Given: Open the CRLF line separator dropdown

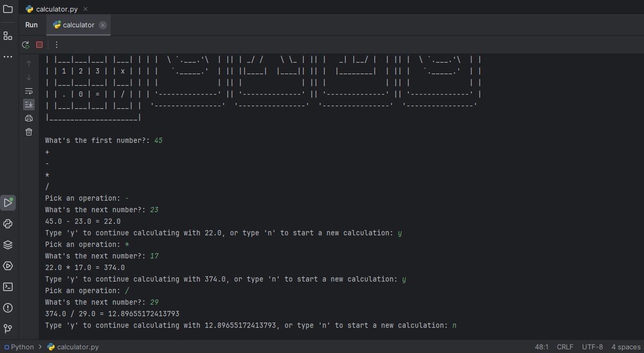Looking at the screenshot, I should click(x=565, y=347).
